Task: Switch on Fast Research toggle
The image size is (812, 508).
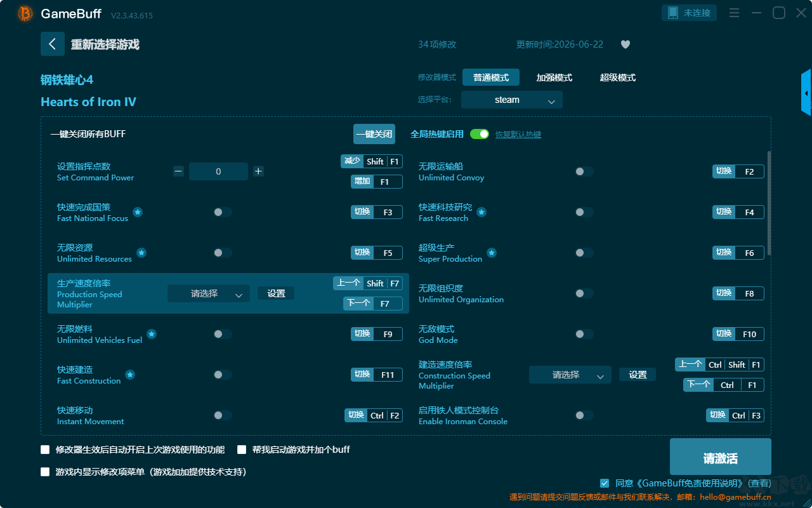Action: (x=584, y=212)
